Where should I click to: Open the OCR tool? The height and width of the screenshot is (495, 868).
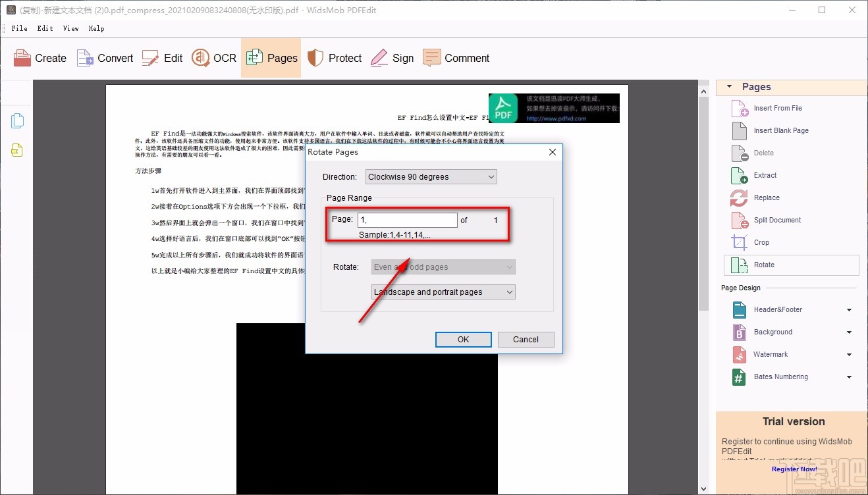[213, 58]
